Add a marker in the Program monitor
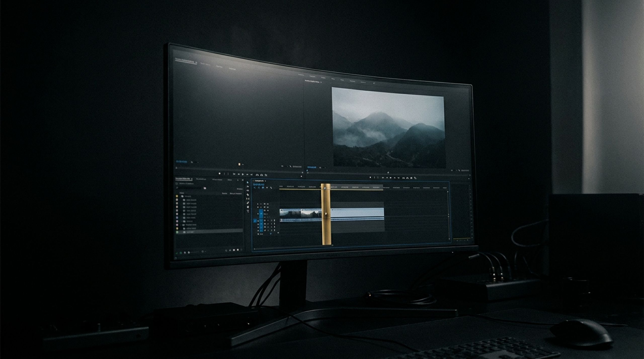 click(370, 177)
